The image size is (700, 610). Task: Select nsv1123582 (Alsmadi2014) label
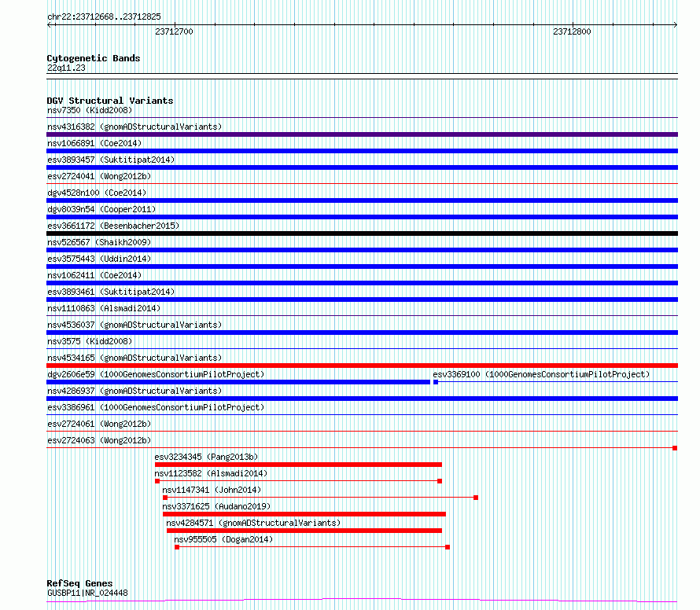pos(211,473)
